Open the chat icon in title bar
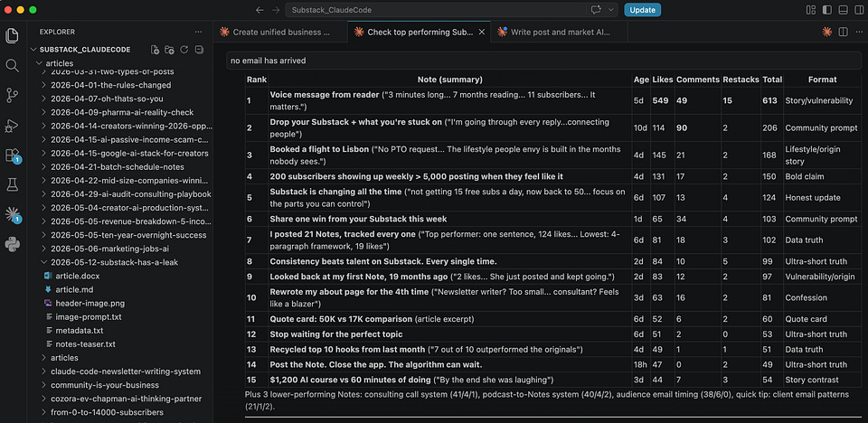 tap(596, 10)
